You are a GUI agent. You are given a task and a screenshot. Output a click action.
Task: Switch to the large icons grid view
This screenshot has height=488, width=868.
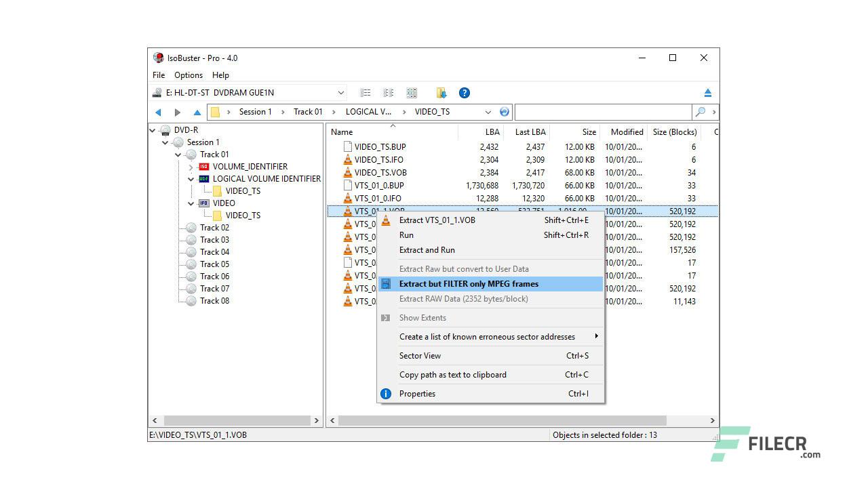click(412, 93)
